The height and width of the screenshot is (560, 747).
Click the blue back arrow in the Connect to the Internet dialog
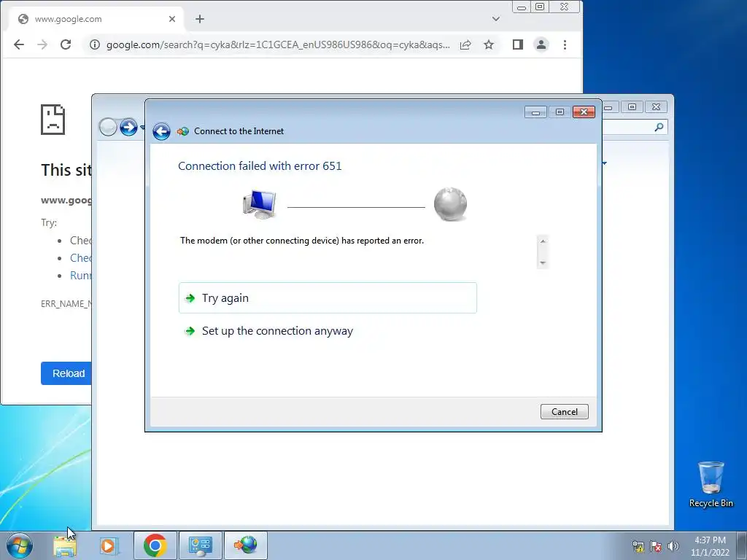pos(161,131)
